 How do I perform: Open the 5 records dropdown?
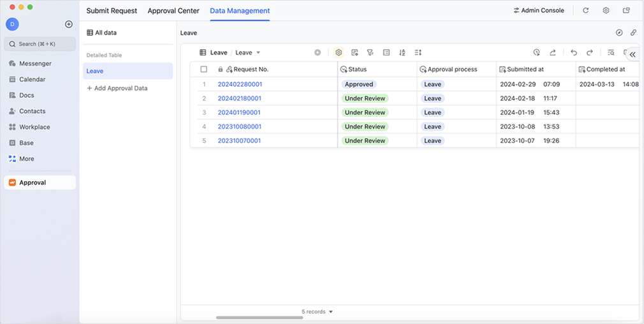coord(317,312)
